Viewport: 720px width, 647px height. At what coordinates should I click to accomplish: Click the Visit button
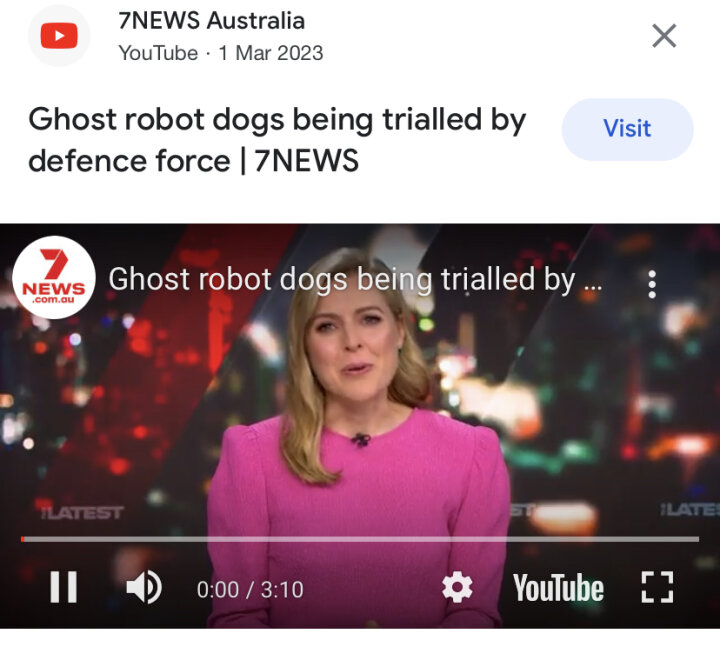(627, 129)
